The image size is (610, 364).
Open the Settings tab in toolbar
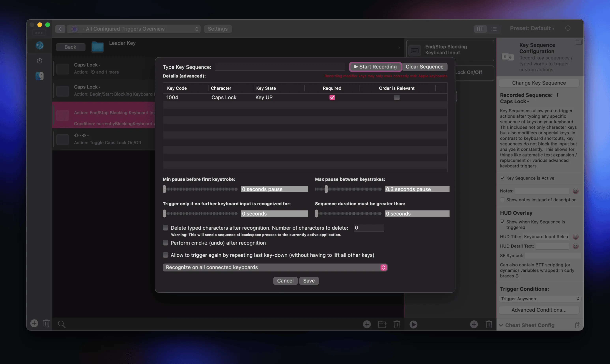click(x=218, y=29)
